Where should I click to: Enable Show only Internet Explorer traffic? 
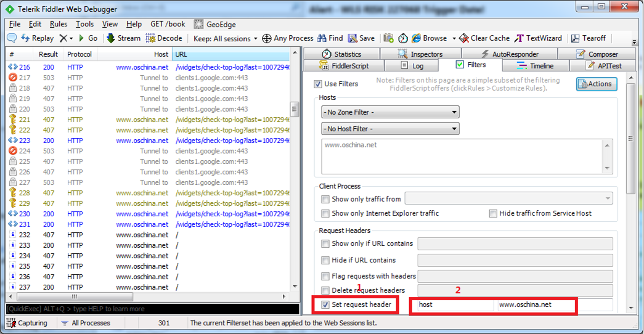(x=325, y=214)
